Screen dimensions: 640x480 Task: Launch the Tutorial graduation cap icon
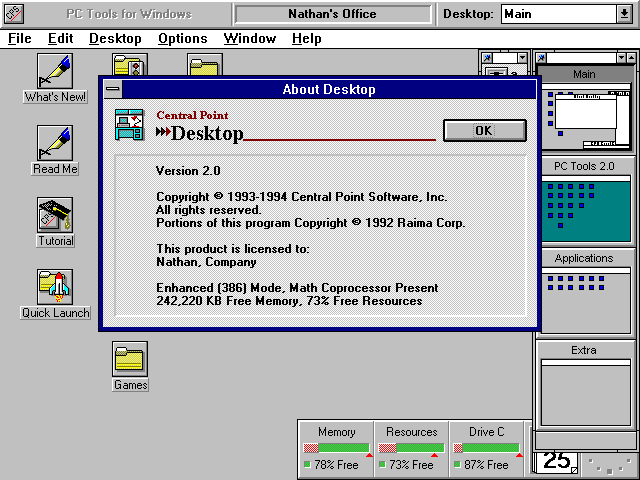[x=55, y=215]
